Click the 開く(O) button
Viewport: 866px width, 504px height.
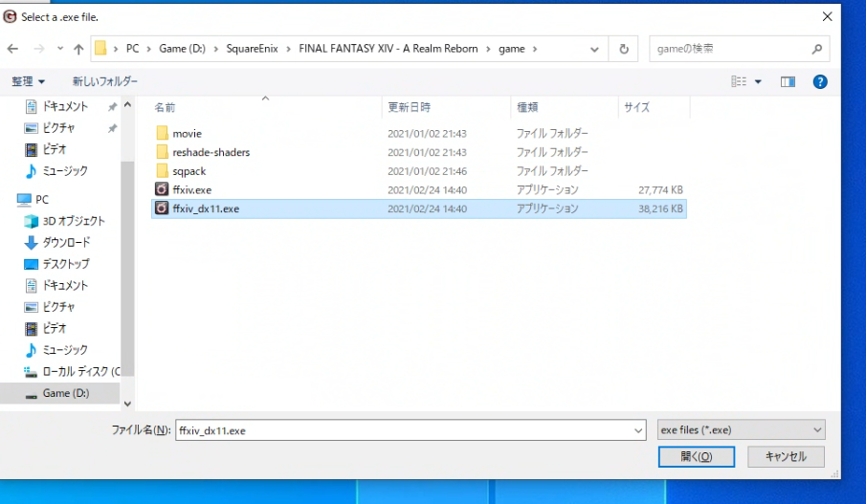696,456
